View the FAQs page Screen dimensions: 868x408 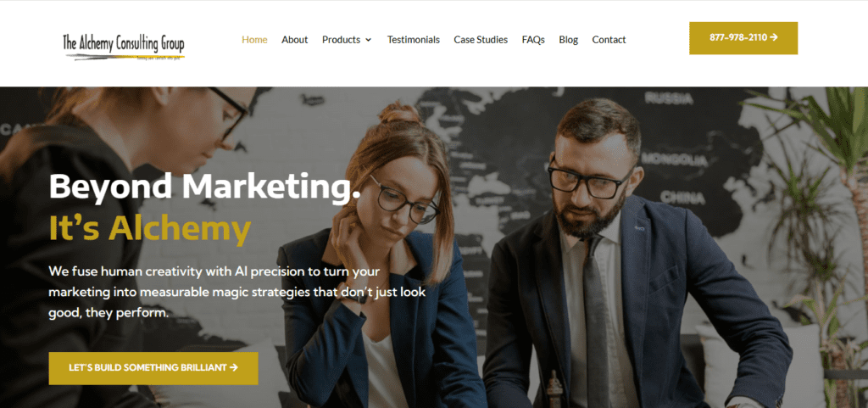pyautogui.click(x=533, y=40)
